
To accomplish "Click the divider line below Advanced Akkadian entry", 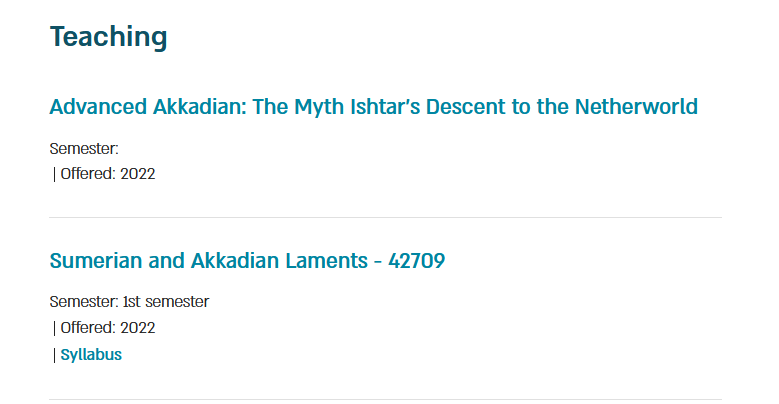I will [x=386, y=217].
